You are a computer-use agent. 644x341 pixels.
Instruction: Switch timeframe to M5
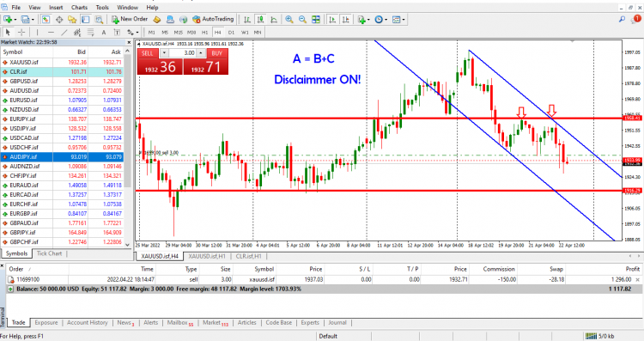coord(165,32)
